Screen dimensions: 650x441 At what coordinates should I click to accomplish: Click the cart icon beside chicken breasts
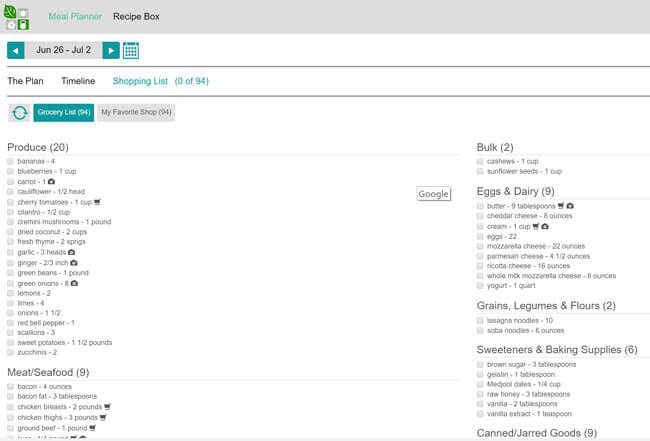106,407
